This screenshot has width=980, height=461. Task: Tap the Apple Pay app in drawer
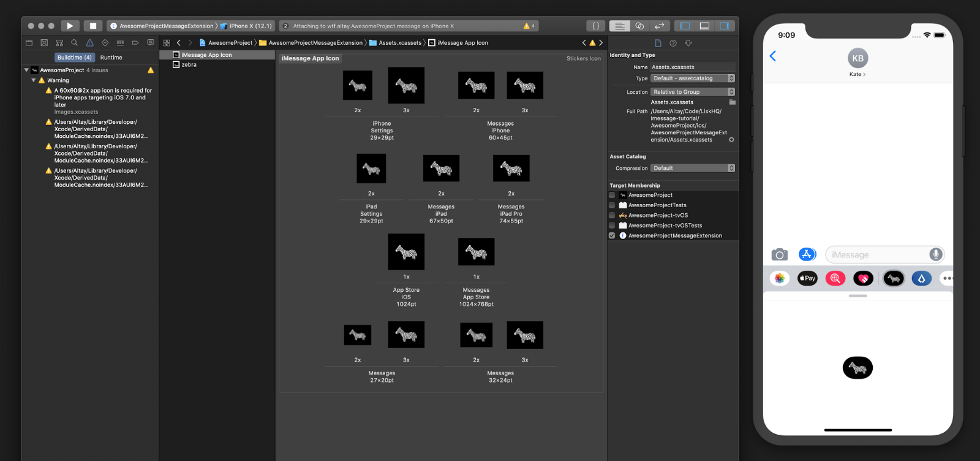click(807, 278)
